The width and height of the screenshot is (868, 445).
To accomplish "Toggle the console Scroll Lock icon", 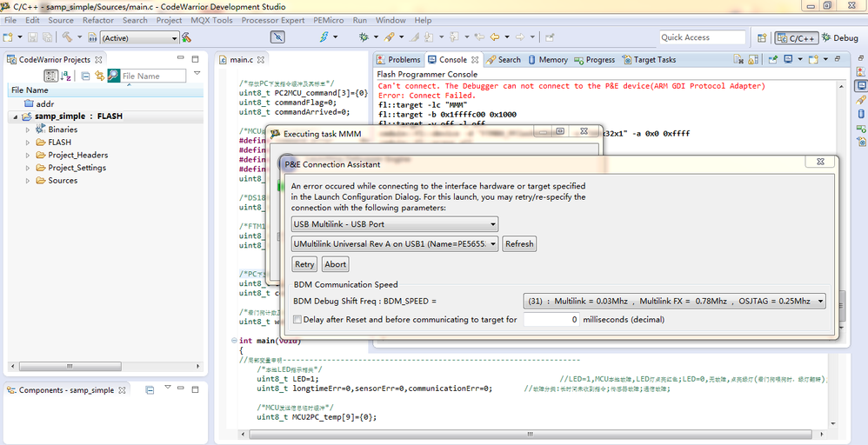I will (753, 59).
